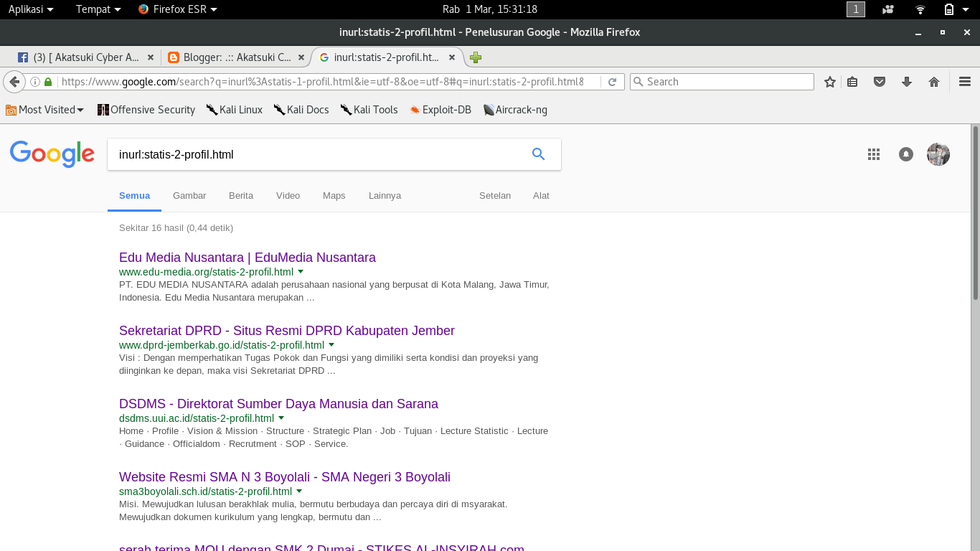980x551 pixels.
Task: Open the Kali Docs bookmark
Action: pyautogui.click(x=301, y=110)
